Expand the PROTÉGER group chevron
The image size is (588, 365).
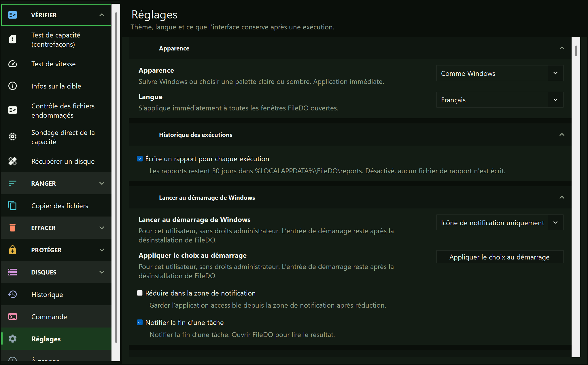click(x=102, y=250)
